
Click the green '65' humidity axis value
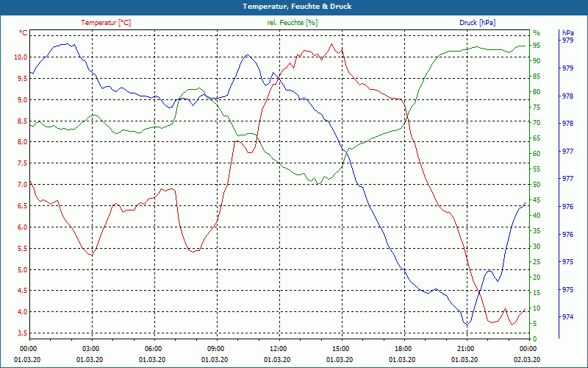tap(537, 138)
